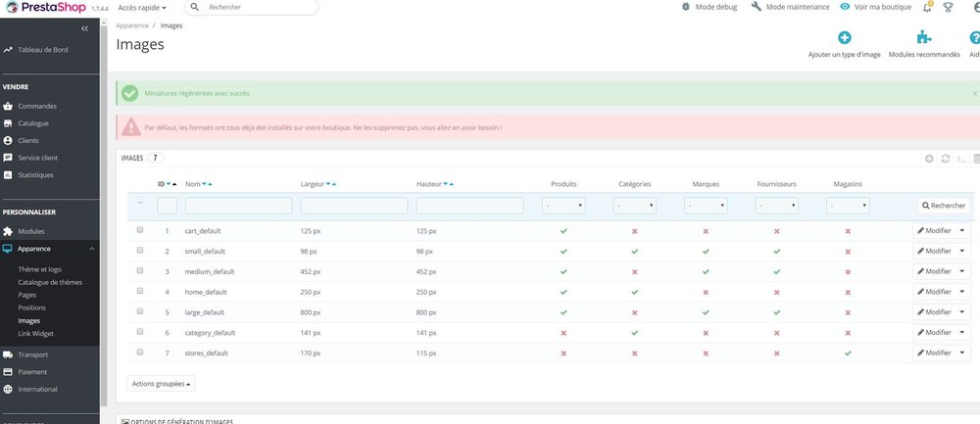Select the category_default row checkbox
The height and width of the screenshot is (424, 980).
pos(140,332)
